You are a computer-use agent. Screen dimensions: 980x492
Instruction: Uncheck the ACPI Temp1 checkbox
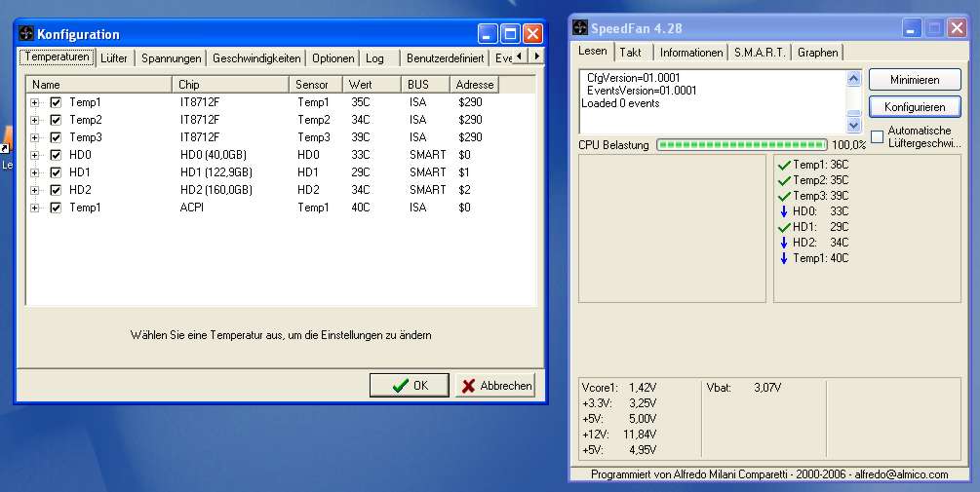tap(56, 208)
